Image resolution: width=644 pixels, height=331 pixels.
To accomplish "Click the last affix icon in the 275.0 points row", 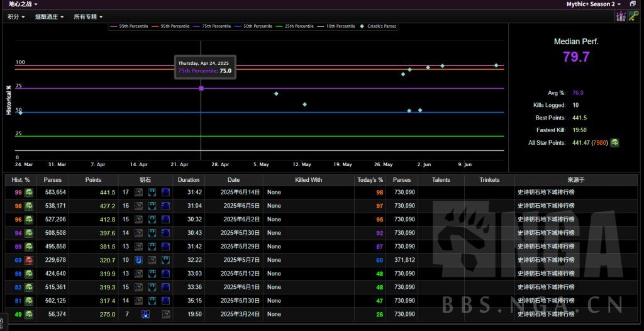I will 166,314.
